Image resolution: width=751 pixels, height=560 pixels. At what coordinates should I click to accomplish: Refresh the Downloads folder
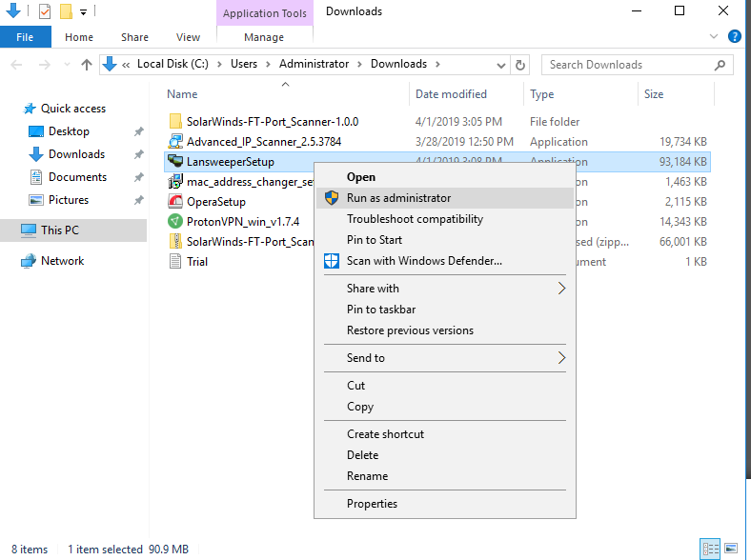(x=520, y=65)
